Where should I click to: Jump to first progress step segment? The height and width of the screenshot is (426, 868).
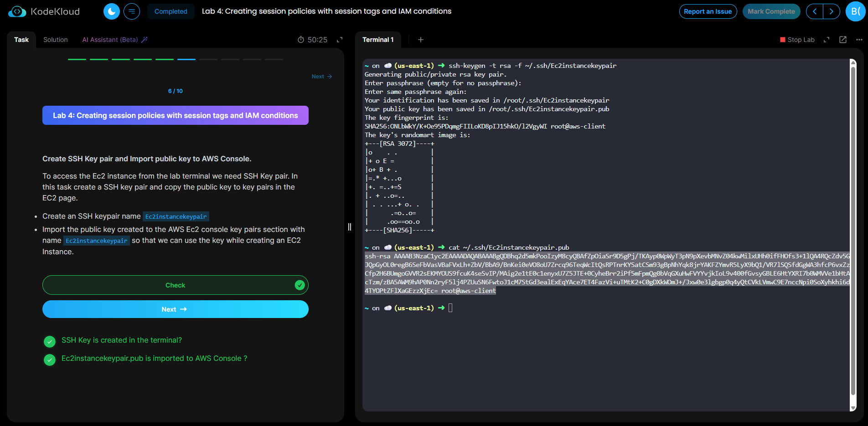pos(77,59)
